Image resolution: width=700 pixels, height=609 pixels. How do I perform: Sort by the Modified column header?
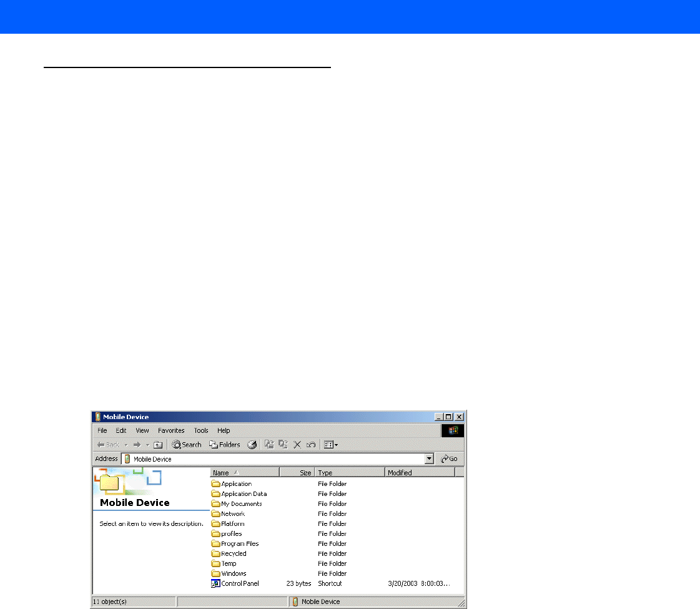click(420, 473)
